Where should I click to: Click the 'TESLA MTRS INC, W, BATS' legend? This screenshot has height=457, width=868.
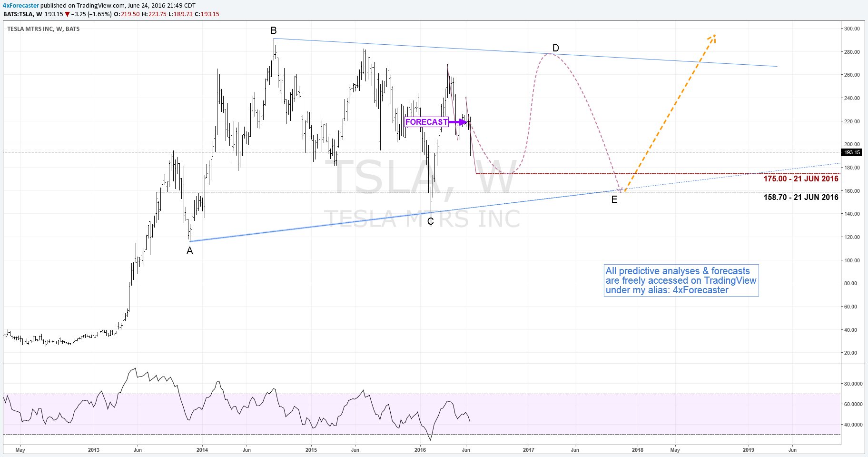(x=43, y=29)
